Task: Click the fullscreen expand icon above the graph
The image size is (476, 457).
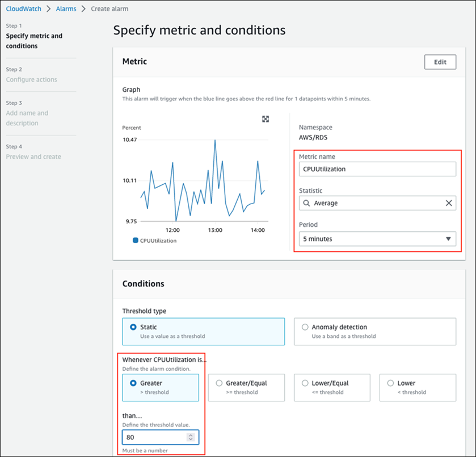Action: (265, 119)
